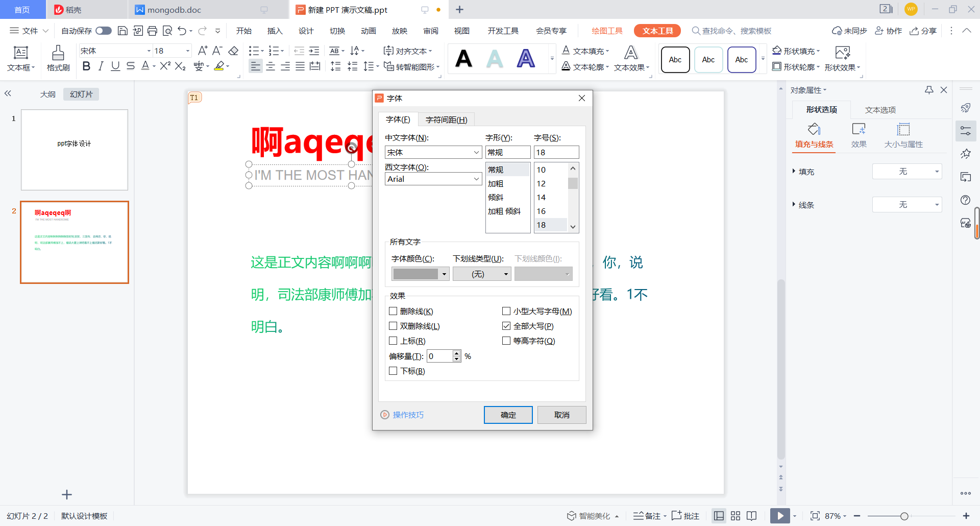Switch to 字符间距 tab in dialog

point(446,119)
